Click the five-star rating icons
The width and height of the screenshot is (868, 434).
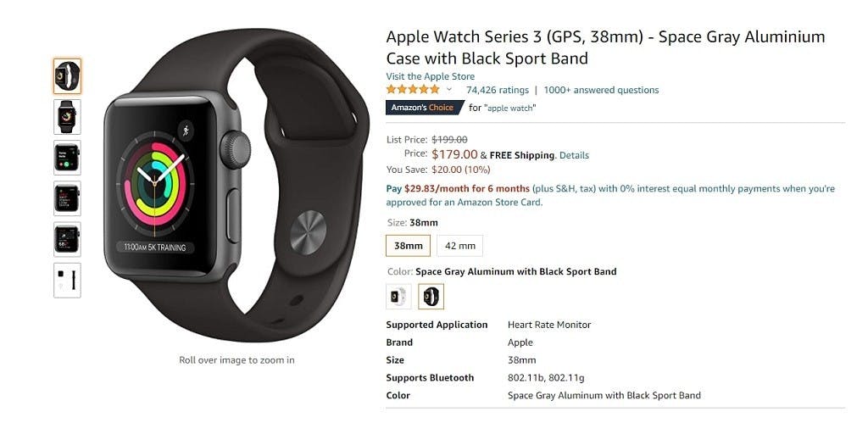click(413, 89)
